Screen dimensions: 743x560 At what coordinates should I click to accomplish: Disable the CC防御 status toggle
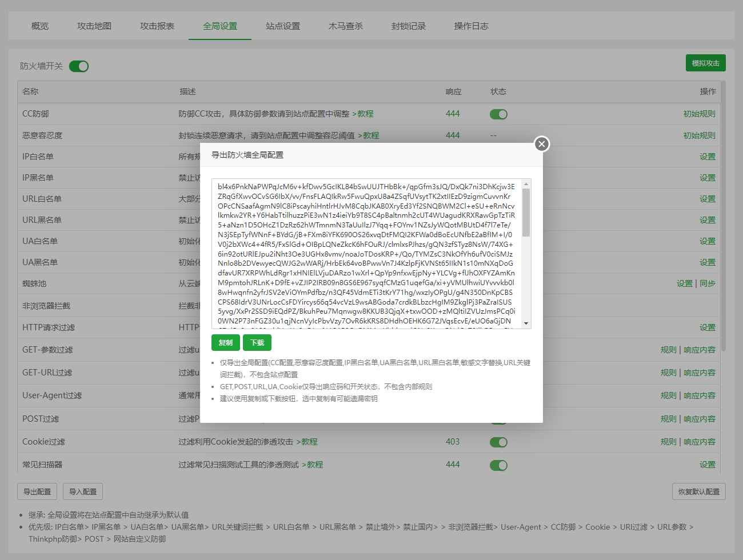[498, 114]
